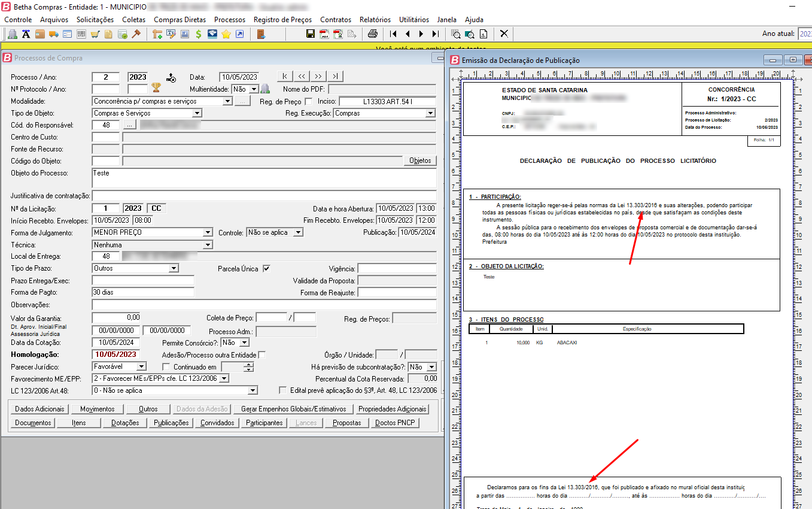812x509 pixels.
Task: Click the auction gavel toolbar icon
Action: 136,34
